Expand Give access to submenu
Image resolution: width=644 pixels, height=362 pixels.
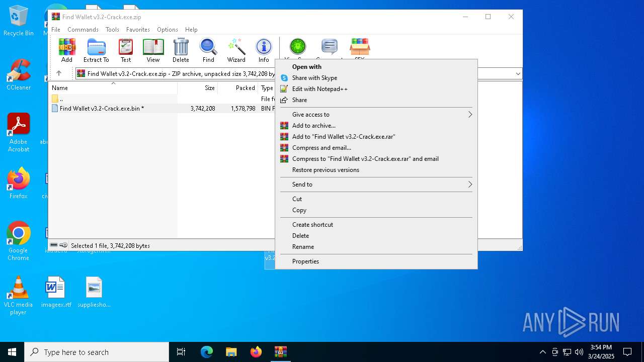(x=376, y=115)
